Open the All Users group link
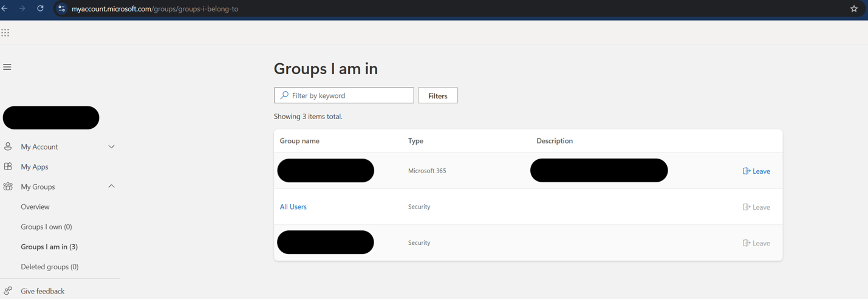The width and height of the screenshot is (868, 299). coord(293,207)
